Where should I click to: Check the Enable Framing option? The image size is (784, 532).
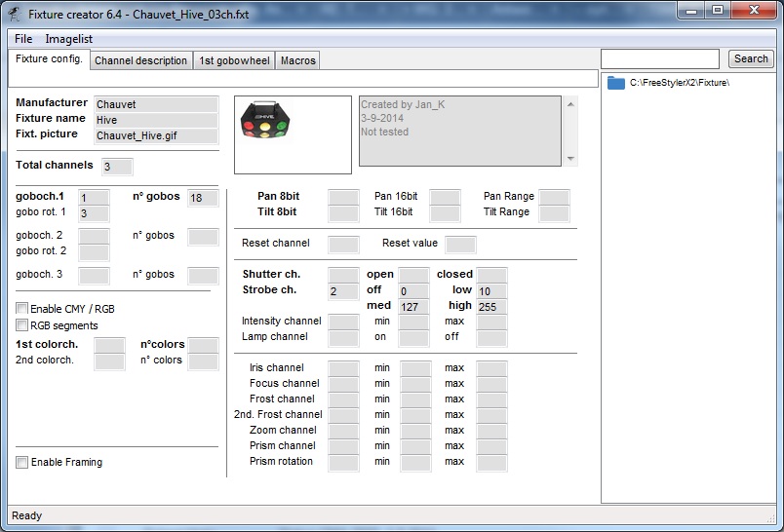click(22, 463)
